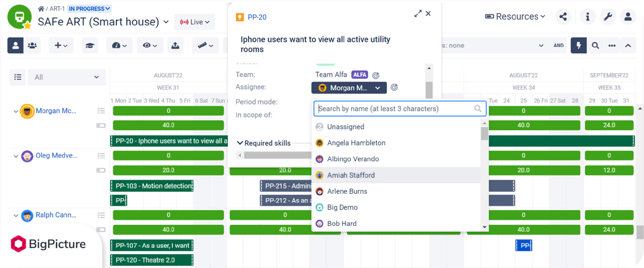Open the IN PROGRESS status dropdown
The image size is (644, 268).
89,9
